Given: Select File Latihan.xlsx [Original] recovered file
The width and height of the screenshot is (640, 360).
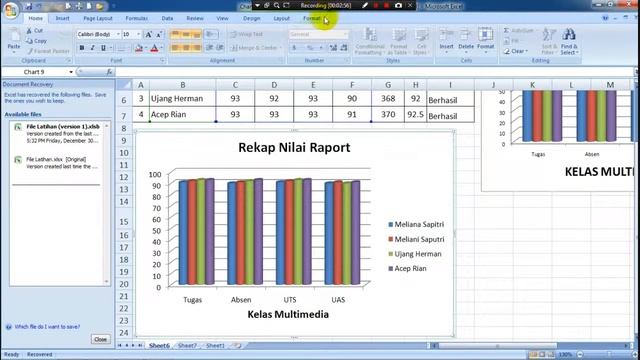Looking at the screenshot, I should [x=59, y=163].
